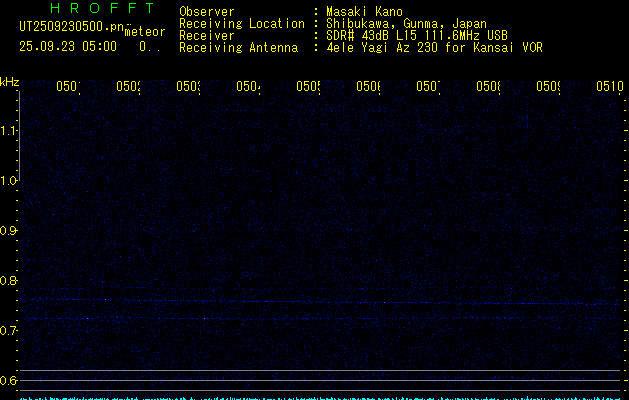The height and width of the screenshot is (400, 629).
Task: Click the 0510 time marker
Action: point(609,87)
